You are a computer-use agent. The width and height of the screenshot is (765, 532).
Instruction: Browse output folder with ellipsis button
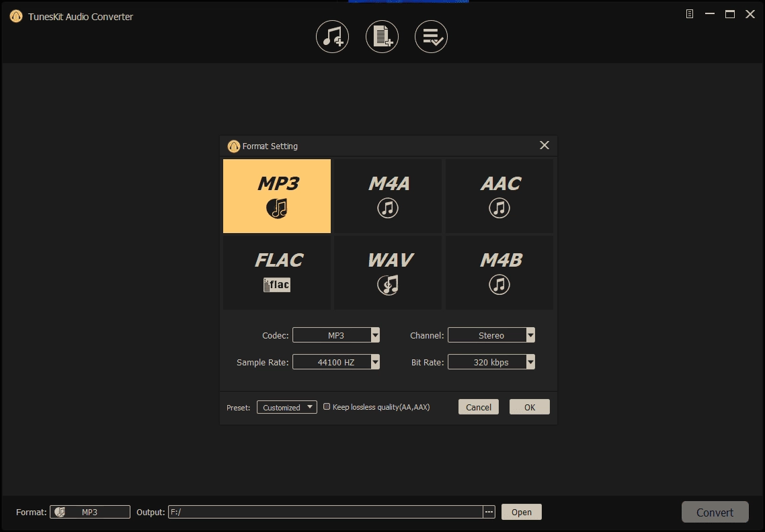[489, 512]
